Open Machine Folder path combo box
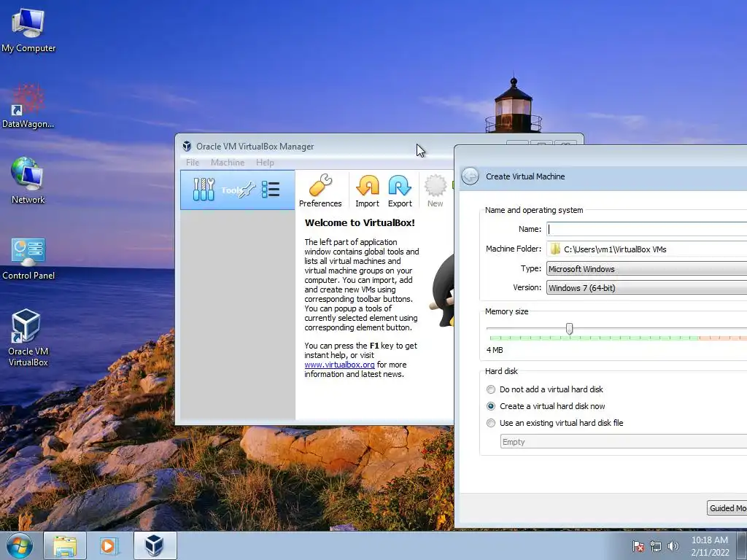747x560 pixels. point(646,249)
